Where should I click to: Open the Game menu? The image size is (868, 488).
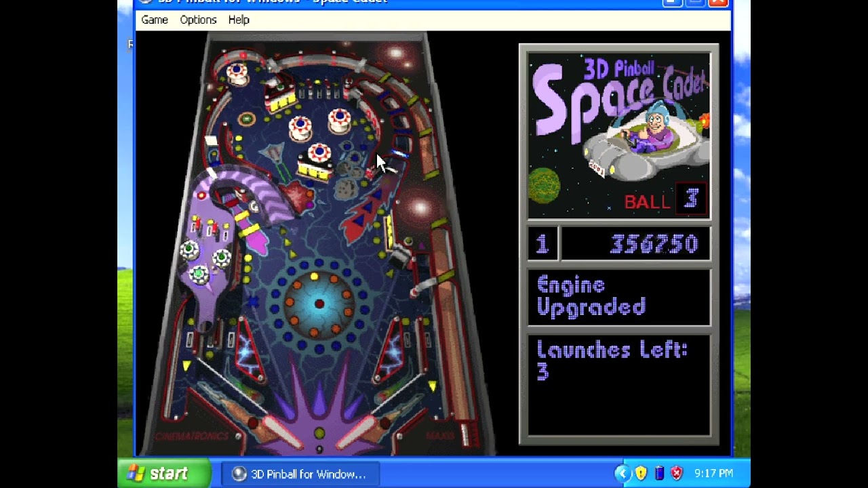tap(155, 20)
